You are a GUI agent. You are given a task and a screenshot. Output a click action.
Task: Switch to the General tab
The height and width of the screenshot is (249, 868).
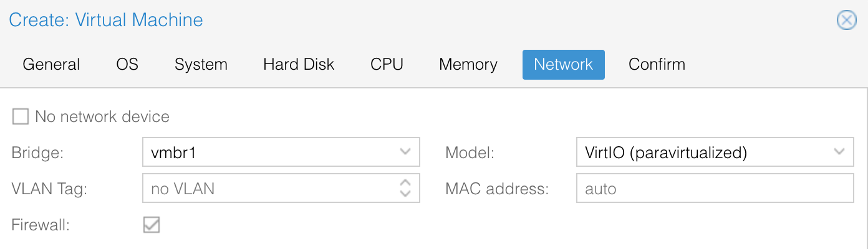(x=51, y=65)
